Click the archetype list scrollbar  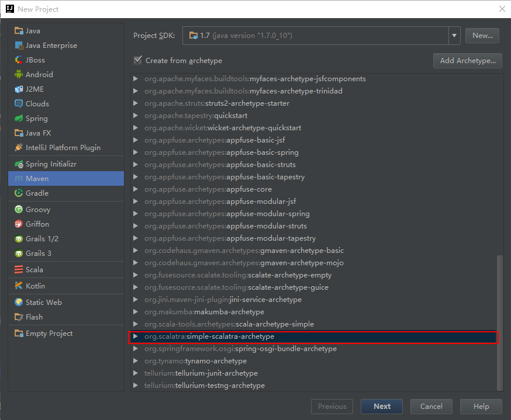(499, 322)
